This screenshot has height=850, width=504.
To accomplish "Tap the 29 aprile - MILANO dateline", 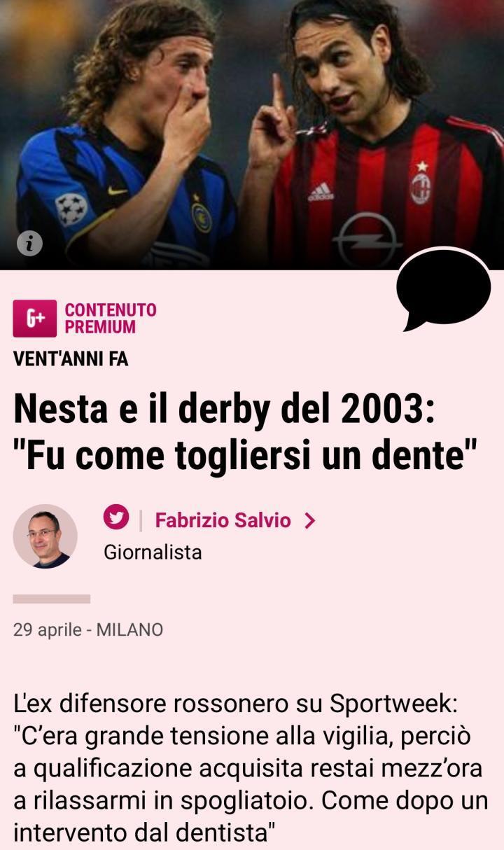I will (x=88, y=629).
